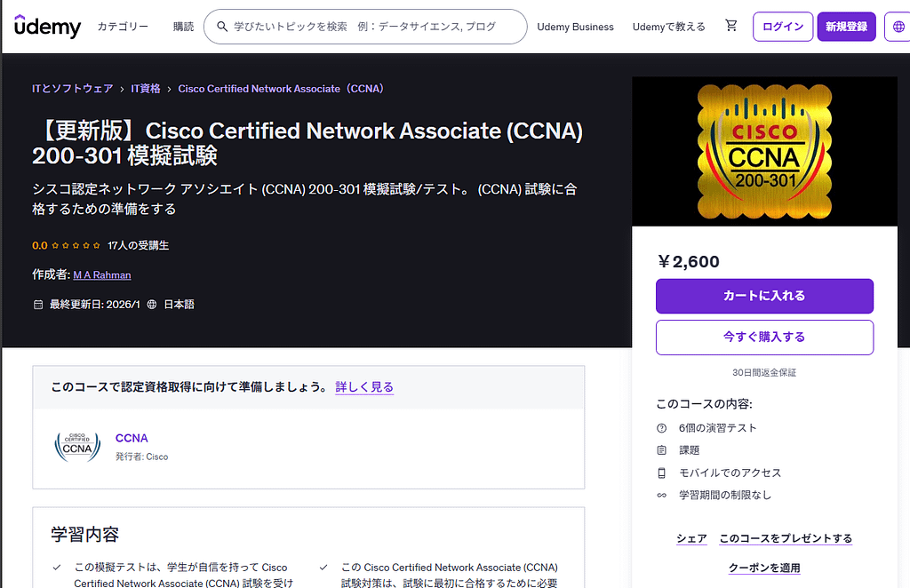Click the CCNA 200-301 course preview image
Viewport: 910px width, 588px height.
[x=764, y=152]
